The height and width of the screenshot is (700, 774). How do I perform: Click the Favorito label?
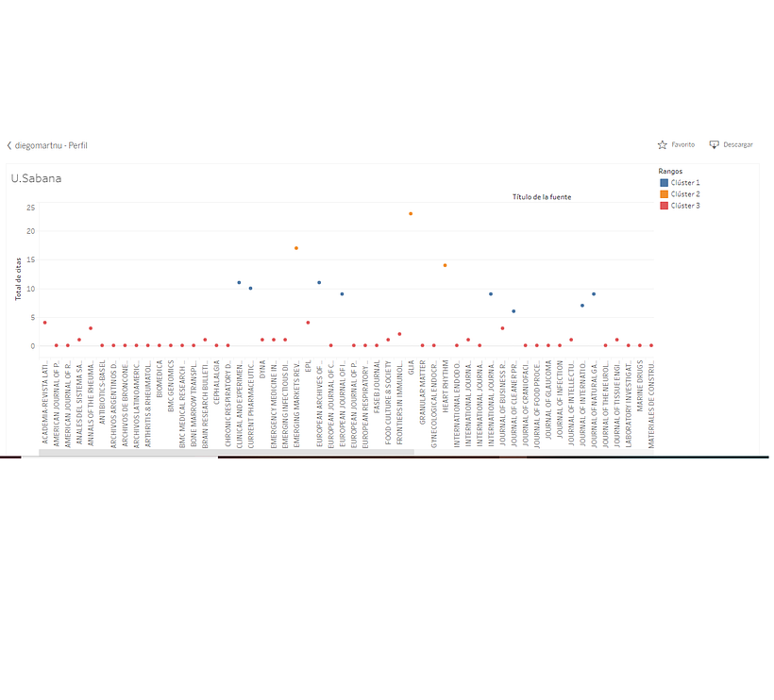(x=683, y=144)
